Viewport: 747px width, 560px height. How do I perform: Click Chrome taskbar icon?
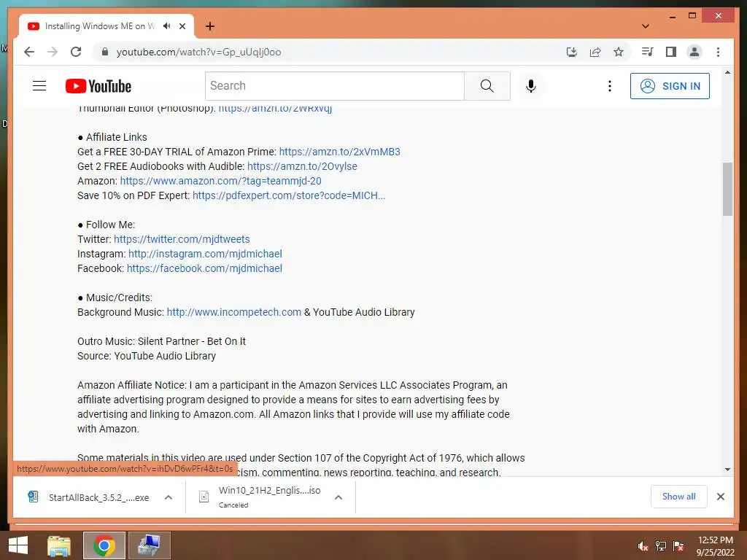point(104,545)
